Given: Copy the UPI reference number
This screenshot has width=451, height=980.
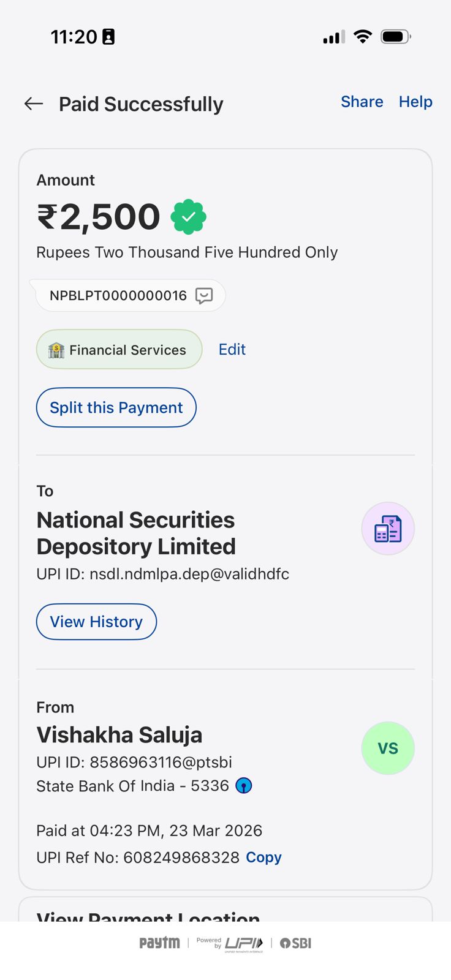Looking at the screenshot, I should [263, 858].
